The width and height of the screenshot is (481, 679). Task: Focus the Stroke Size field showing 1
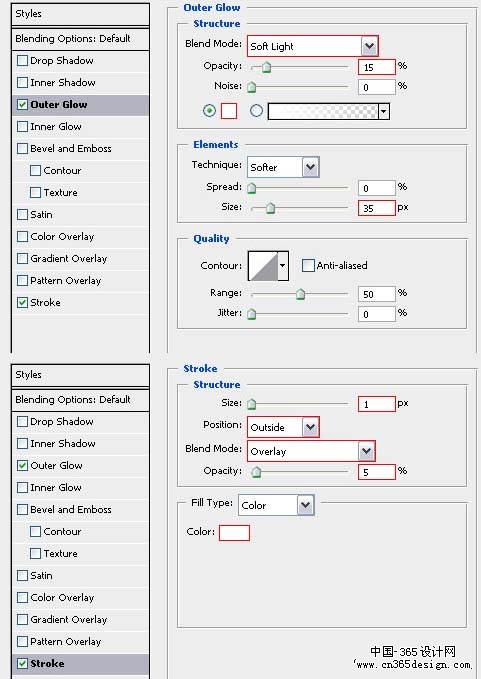click(377, 404)
